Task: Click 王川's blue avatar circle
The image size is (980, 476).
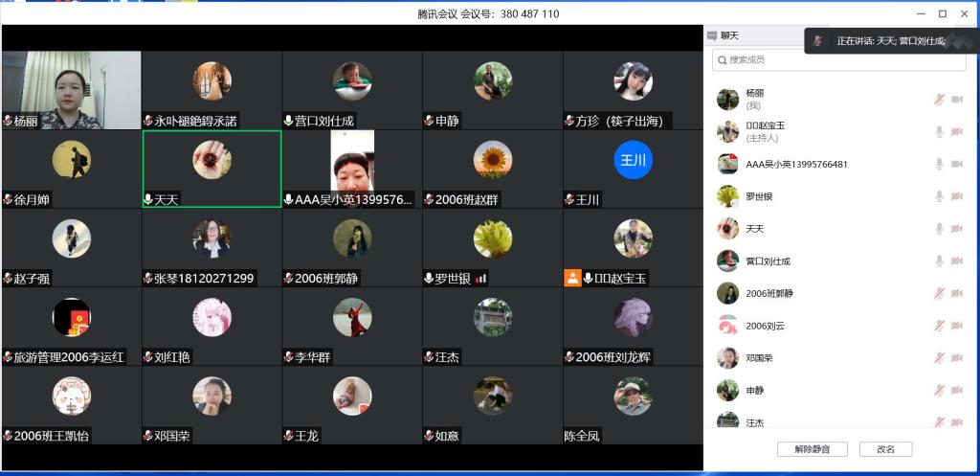Action: (633, 159)
